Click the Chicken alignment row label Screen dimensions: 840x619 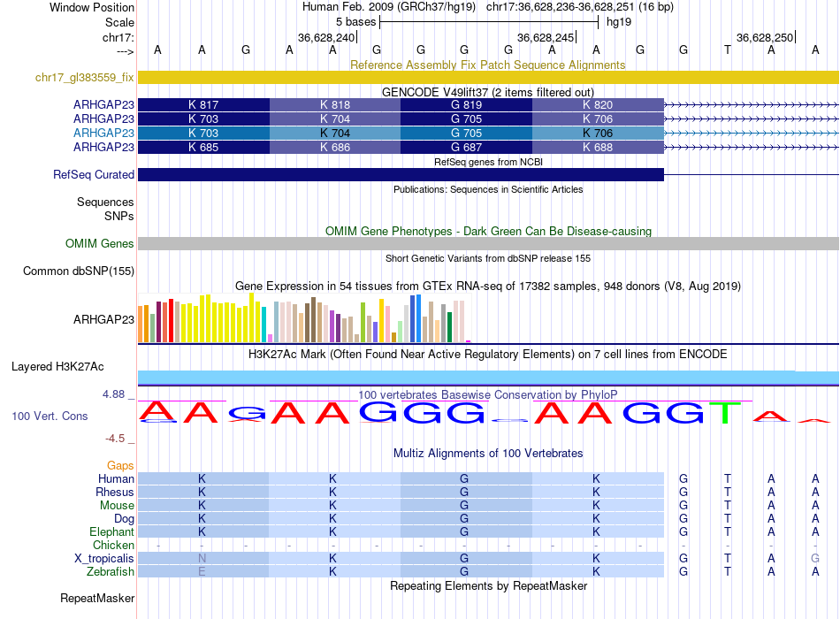113,545
